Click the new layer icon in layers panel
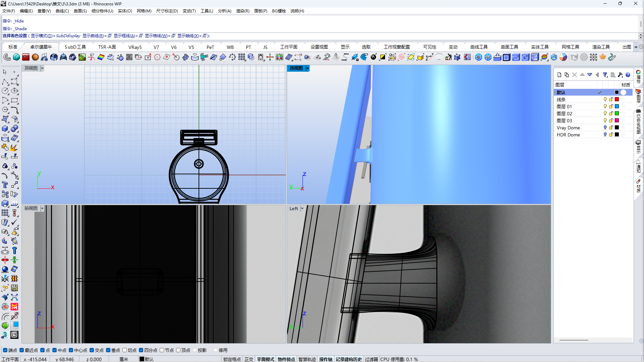This screenshot has width=644, height=362. pos(559,75)
